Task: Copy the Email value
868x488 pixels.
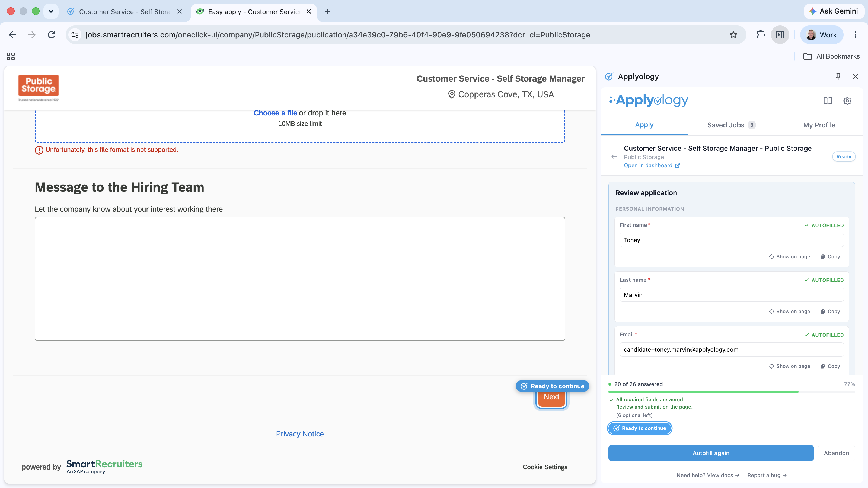Action: click(830, 366)
